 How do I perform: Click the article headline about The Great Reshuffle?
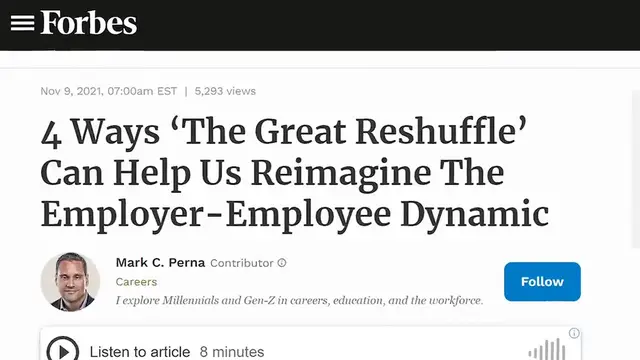tap(294, 173)
